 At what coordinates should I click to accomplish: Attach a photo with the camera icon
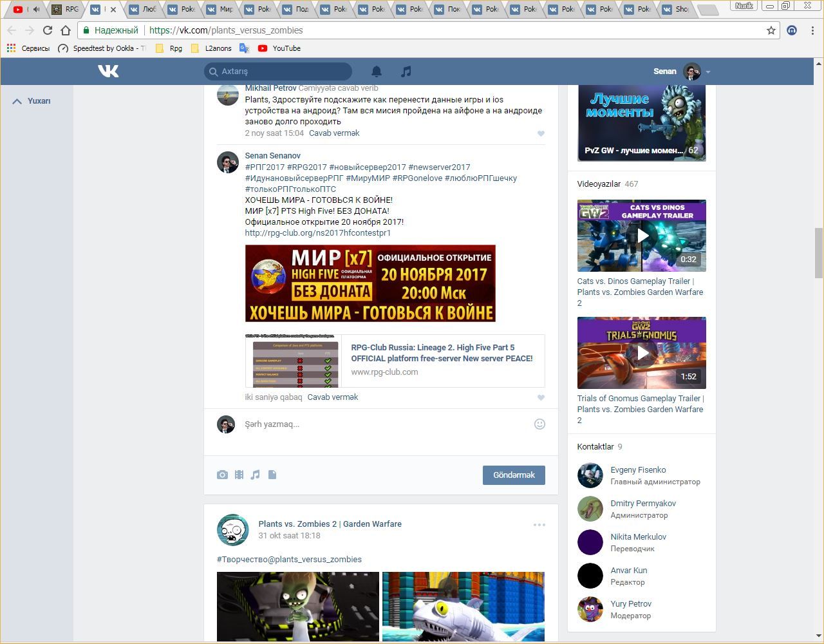tap(222, 475)
